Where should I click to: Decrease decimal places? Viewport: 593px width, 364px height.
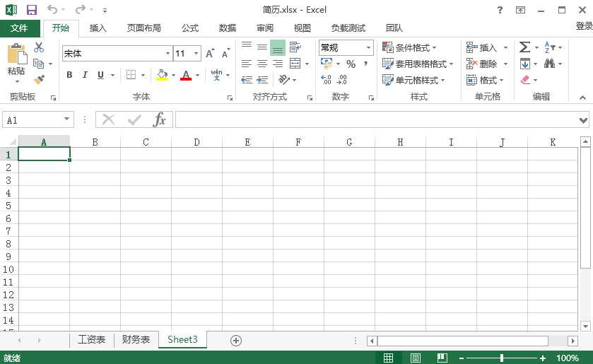[341, 79]
